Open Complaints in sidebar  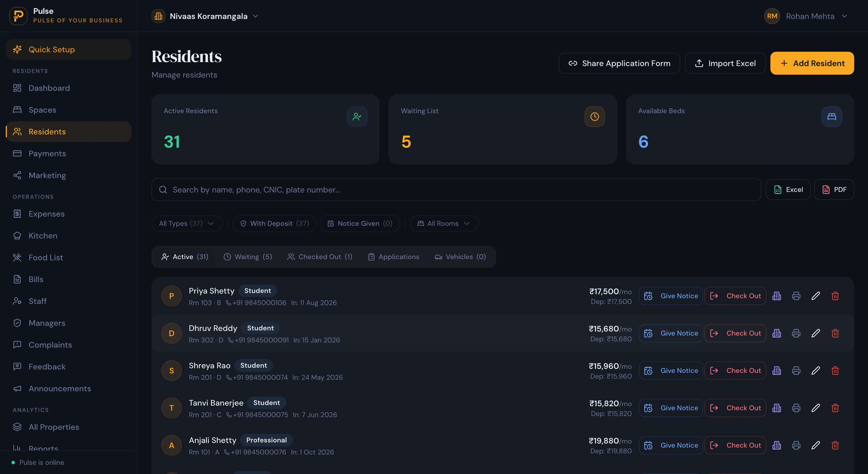tap(68, 345)
